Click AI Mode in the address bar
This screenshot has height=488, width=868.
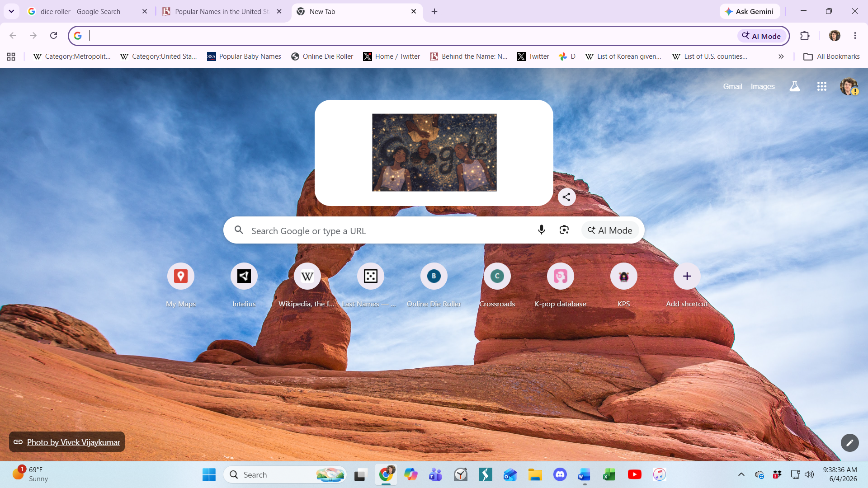click(x=762, y=36)
